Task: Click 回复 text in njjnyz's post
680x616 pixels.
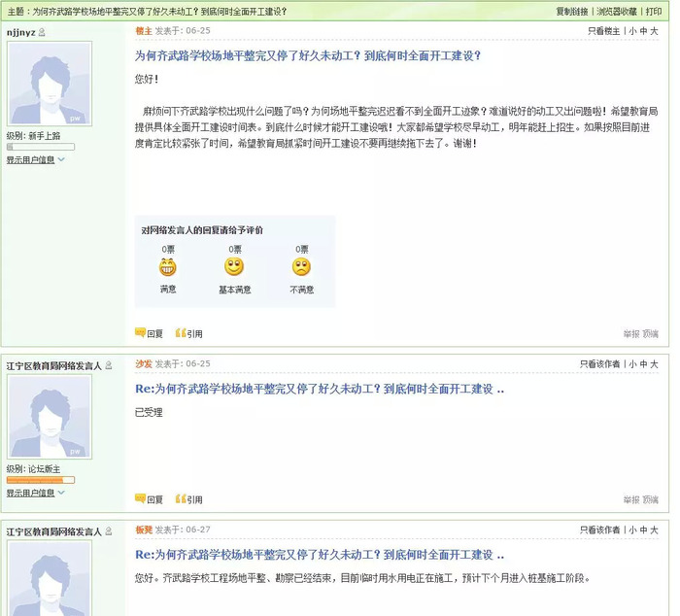Action: pos(154,333)
